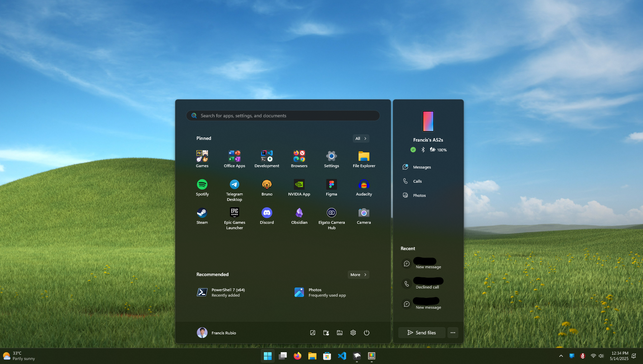Select Calls in the phone panel
Image resolution: width=643 pixels, height=364 pixels.
click(x=417, y=181)
